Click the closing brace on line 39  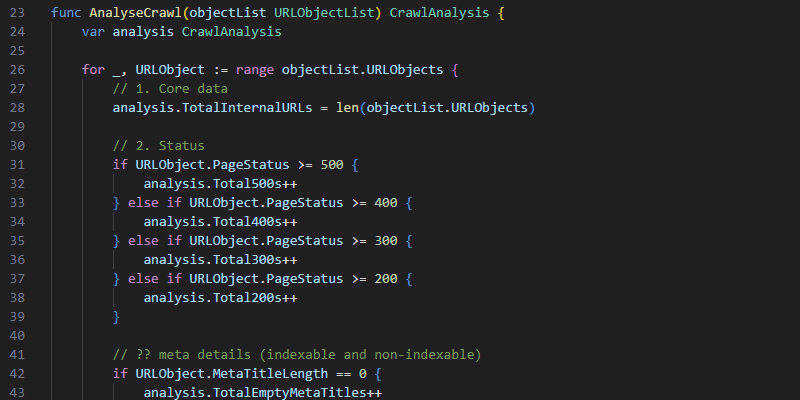tap(116, 317)
